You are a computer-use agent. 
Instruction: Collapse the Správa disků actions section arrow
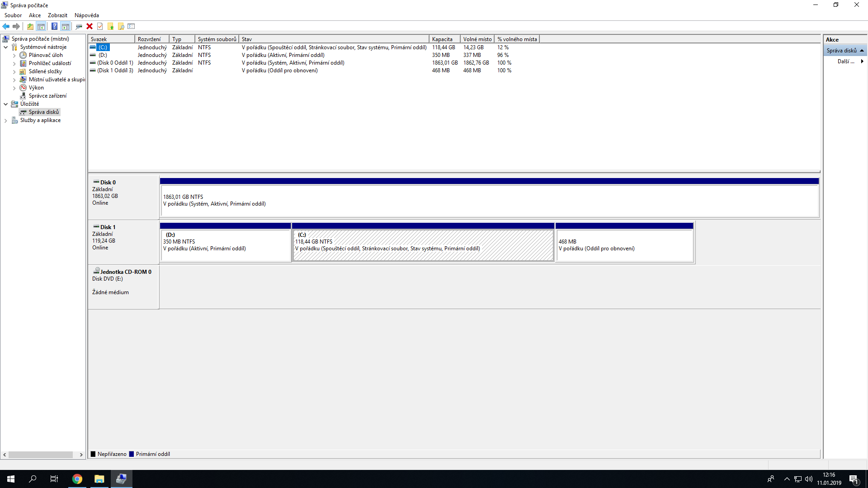pos(862,51)
